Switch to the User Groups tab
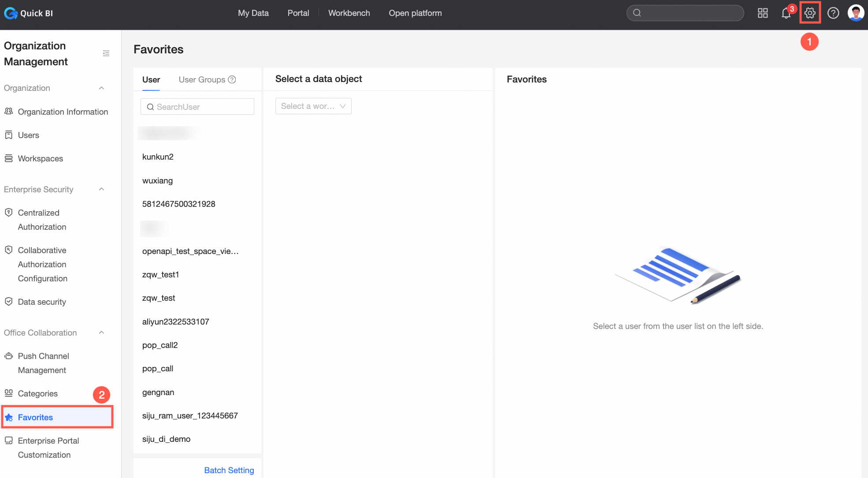The image size is (868, 478). pyautogui.click(x=202, y=79)
